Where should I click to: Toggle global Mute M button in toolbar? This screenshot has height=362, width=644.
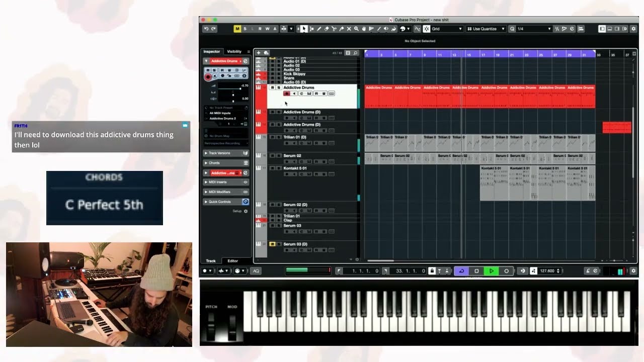(237, 29)
